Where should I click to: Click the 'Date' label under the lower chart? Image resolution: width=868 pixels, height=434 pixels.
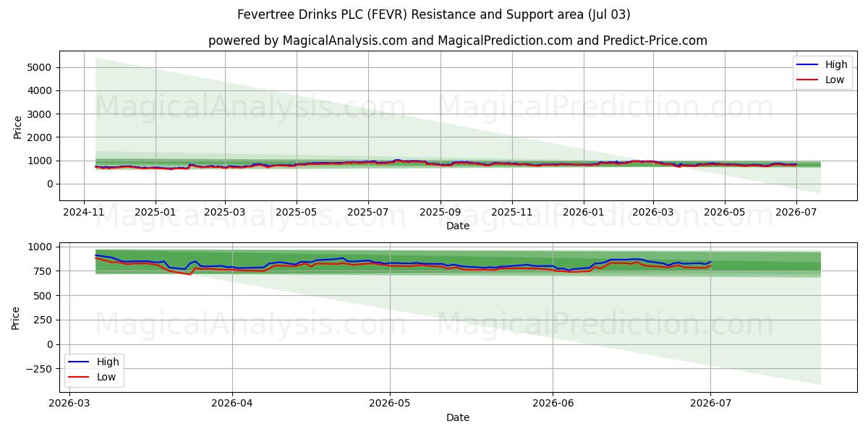[458, 417]
